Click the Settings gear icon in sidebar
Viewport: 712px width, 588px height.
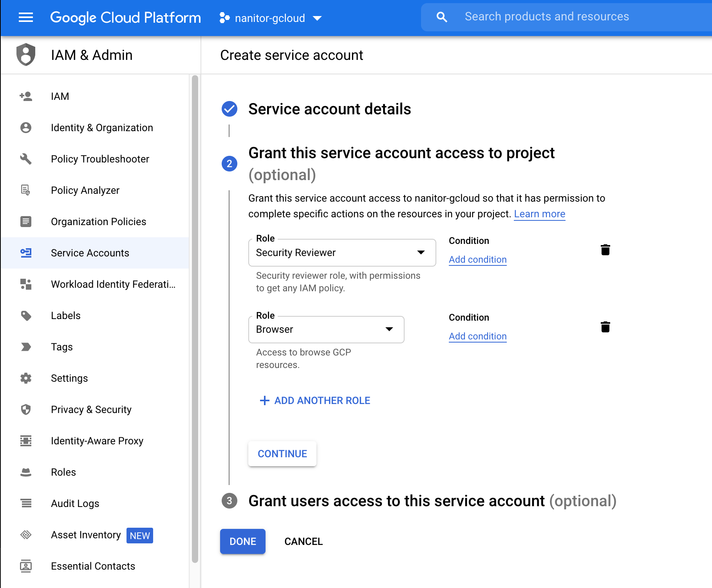(x=26, y=378)
